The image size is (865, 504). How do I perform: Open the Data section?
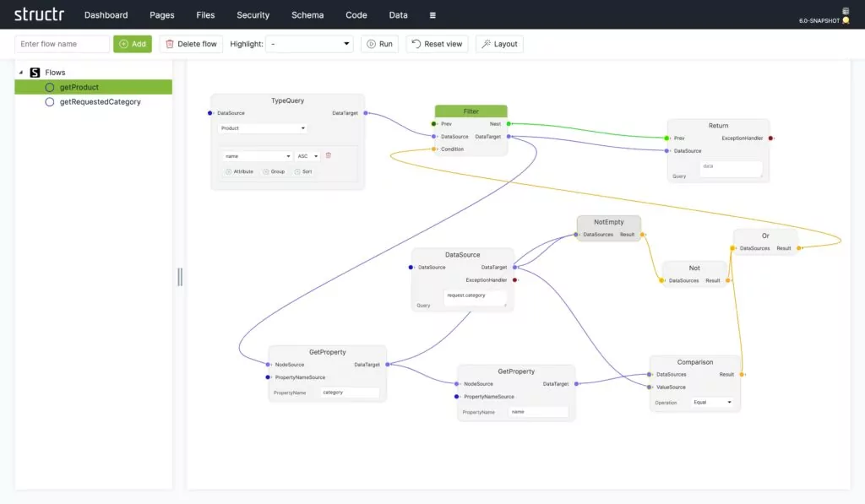pos(399,15)
